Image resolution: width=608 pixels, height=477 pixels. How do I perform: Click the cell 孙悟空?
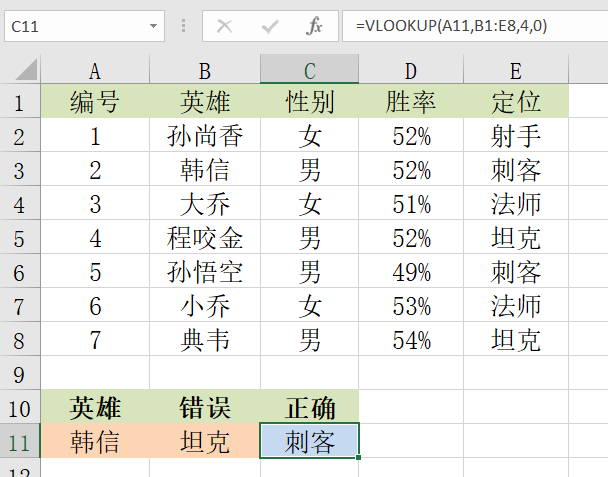pyautogui.click(x=205, y=271)
